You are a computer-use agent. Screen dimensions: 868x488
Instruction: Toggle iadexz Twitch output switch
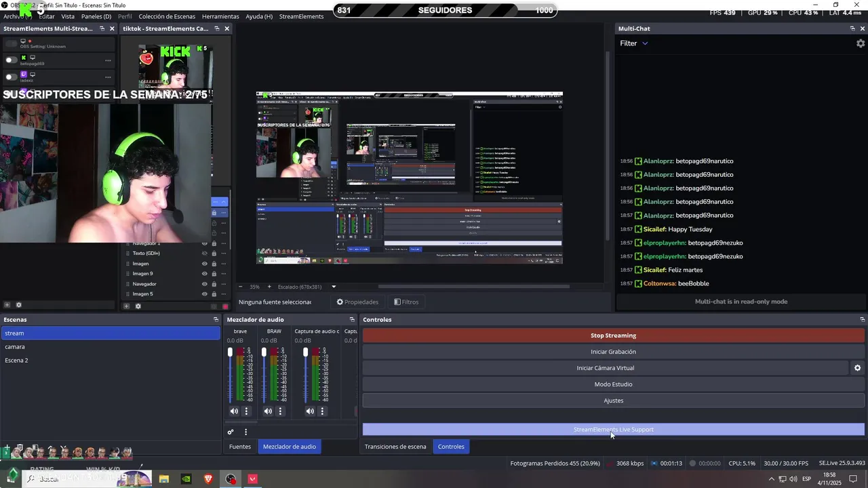pyautogui.click(x=11, y=77)
